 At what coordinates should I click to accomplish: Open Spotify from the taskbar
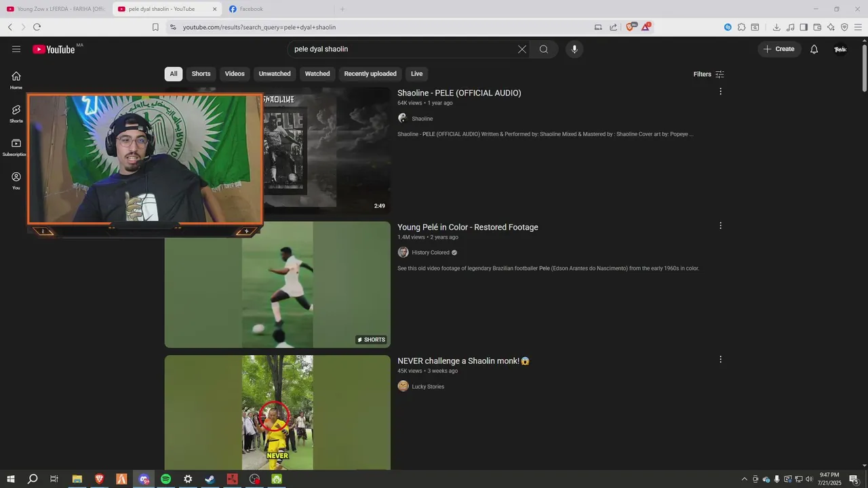click(165, 479)
